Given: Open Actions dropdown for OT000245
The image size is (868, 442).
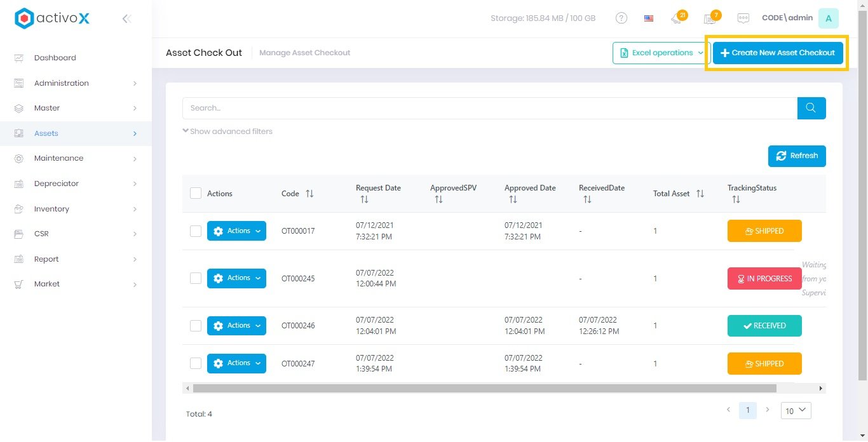Looking at the screenshot, I should coord(236,278).
